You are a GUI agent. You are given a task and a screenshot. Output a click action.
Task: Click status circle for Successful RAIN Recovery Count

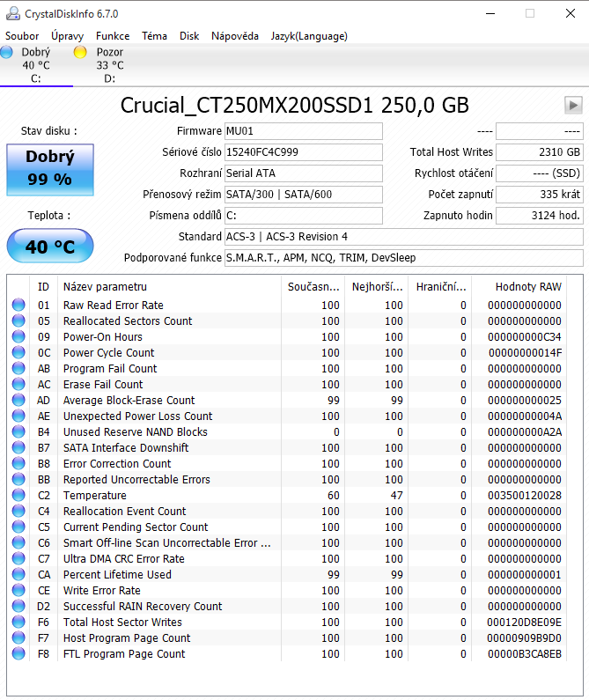point(18,607)
